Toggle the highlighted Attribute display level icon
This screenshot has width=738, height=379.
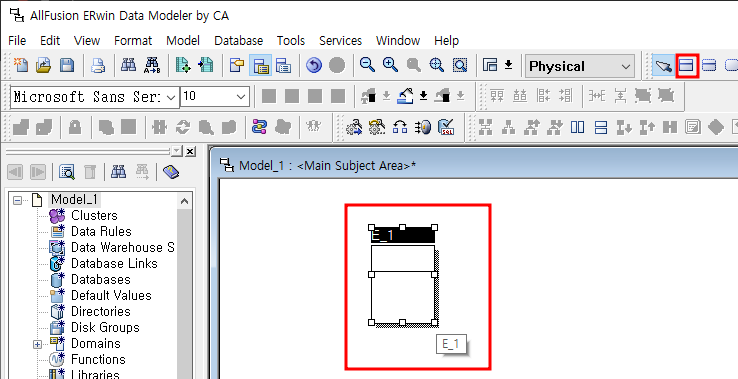click(260, 65)
